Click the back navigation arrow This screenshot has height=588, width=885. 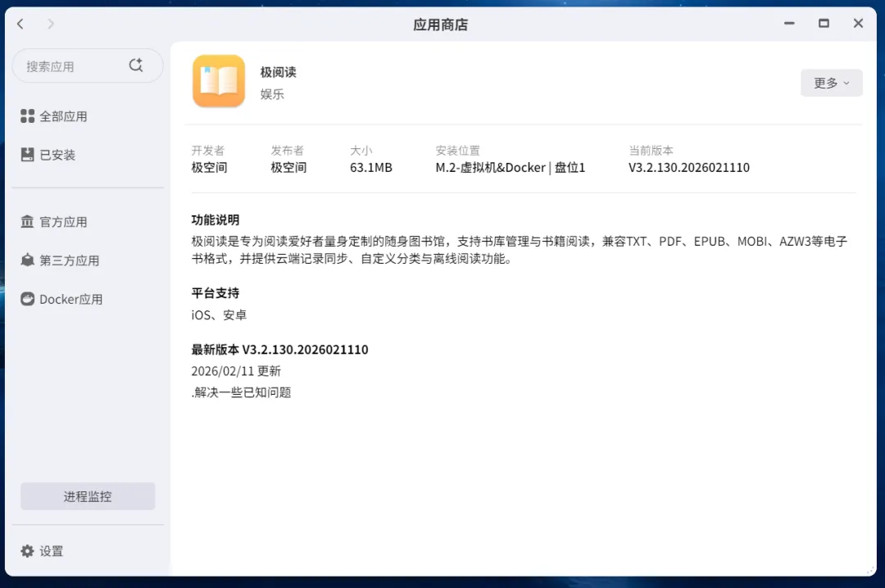tap(20, 24)
